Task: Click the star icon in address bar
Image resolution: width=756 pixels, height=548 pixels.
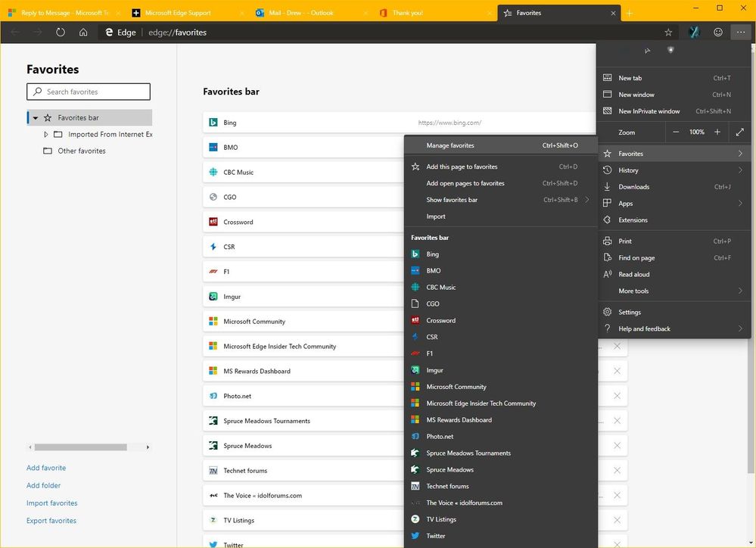Action: pyautogui.click(x=668, y=33)
